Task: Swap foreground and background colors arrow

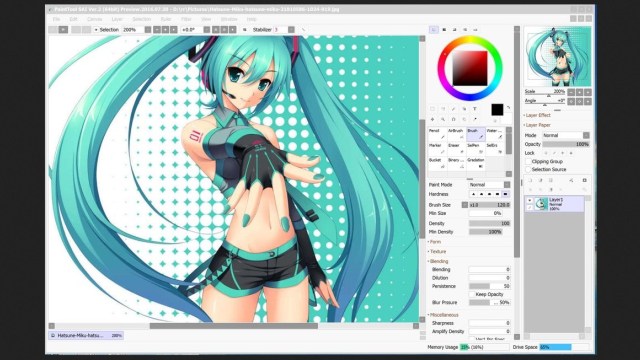Action: 509,108
